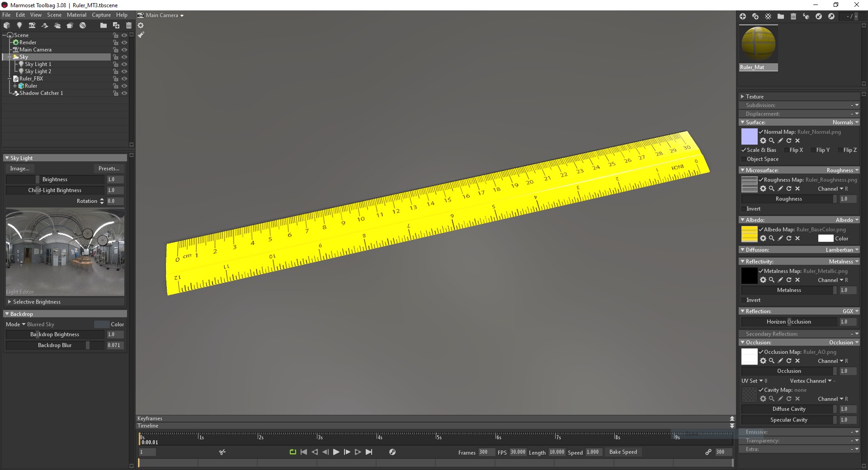Click the scissors icon in the timeline
Screen dimensions: 868x470
point(222,452)
